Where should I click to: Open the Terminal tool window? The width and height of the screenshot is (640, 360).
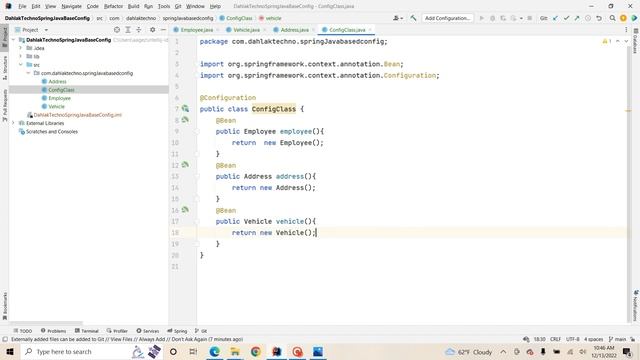tap(87, 331)
